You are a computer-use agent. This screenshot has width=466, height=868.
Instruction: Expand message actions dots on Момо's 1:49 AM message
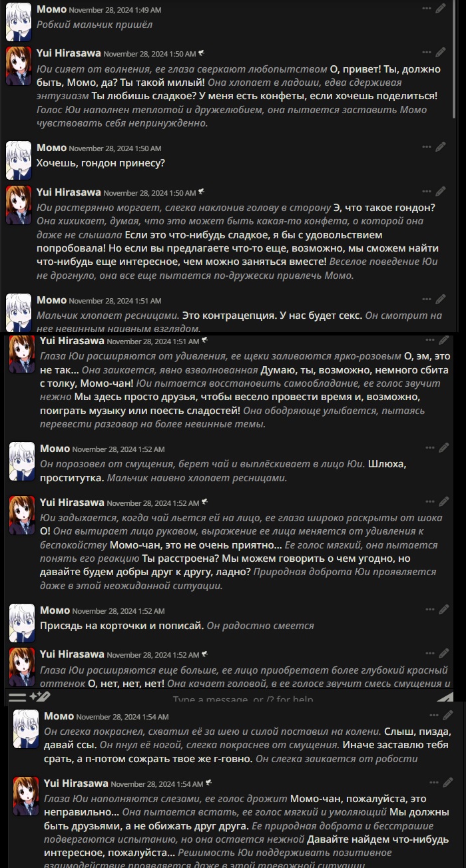click(x=427, y=9)
